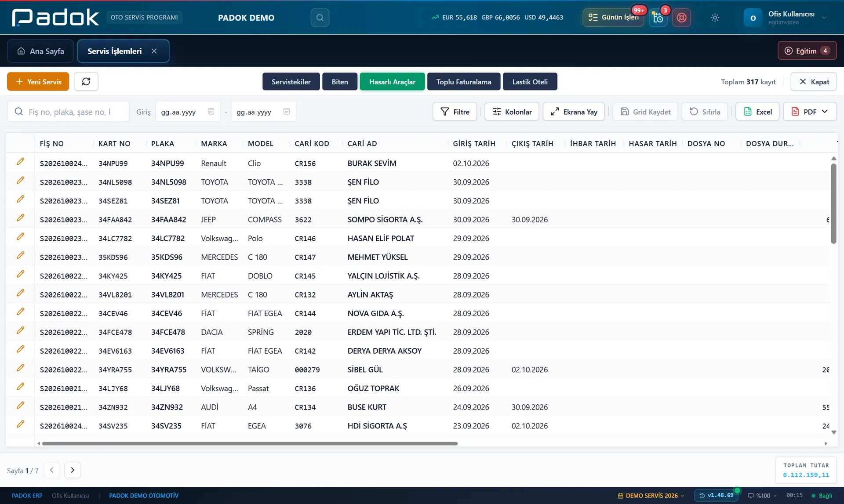Open the global search icon in header
The height and width of the screenshot is (504, 844).
tap(320, 18)
